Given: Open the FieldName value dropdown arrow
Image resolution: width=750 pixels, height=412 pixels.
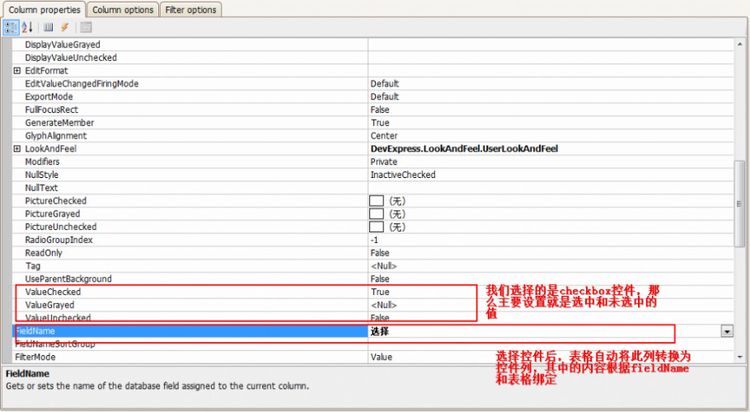Looking at the screenshot, I should tap(727, 331).
